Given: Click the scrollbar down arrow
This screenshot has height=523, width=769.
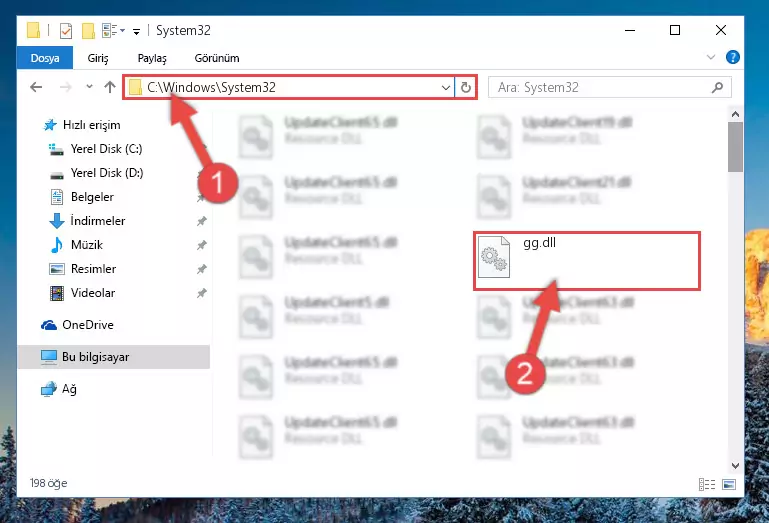Looking at the screenshot, I should pos(735,466).
